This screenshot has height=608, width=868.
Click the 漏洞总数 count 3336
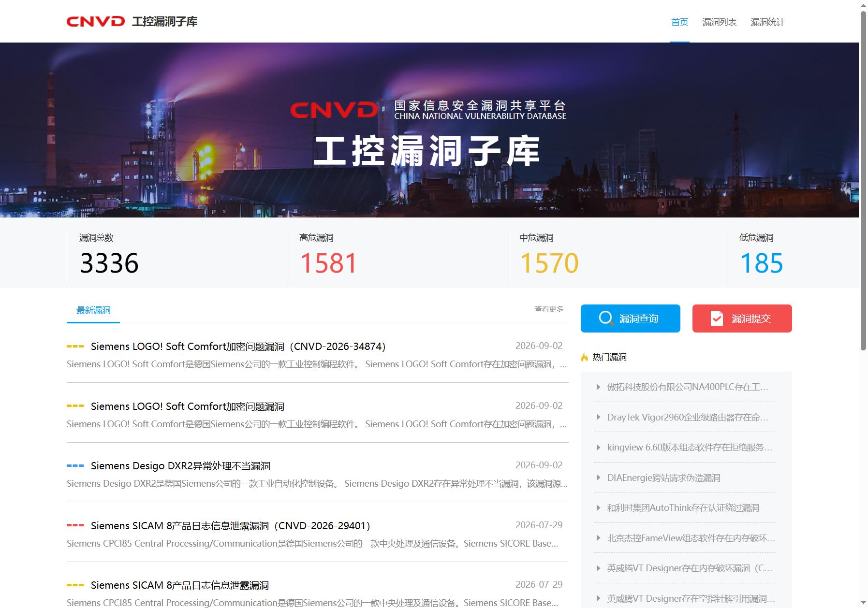coord(109,263)
